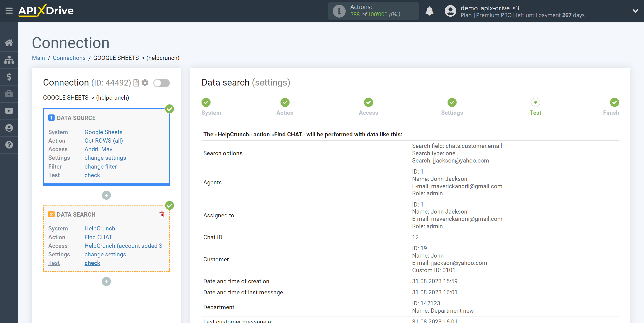Open the Actions info icon

pos(339,11)
